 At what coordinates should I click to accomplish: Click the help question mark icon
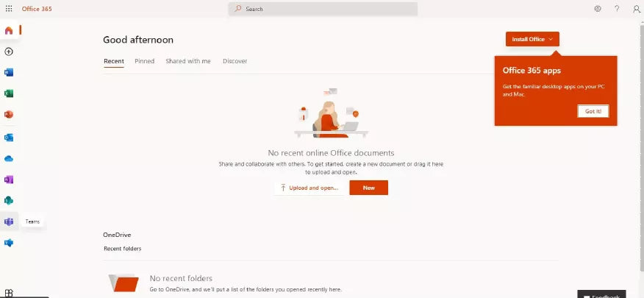(x=617, y=9)
